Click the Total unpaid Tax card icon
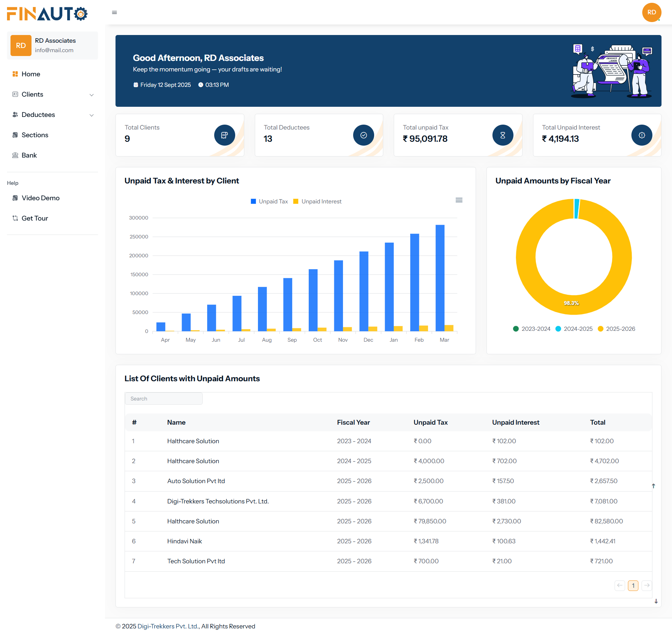Image resolution: width=672 pixels, height=634 pixels. [503, 135]
